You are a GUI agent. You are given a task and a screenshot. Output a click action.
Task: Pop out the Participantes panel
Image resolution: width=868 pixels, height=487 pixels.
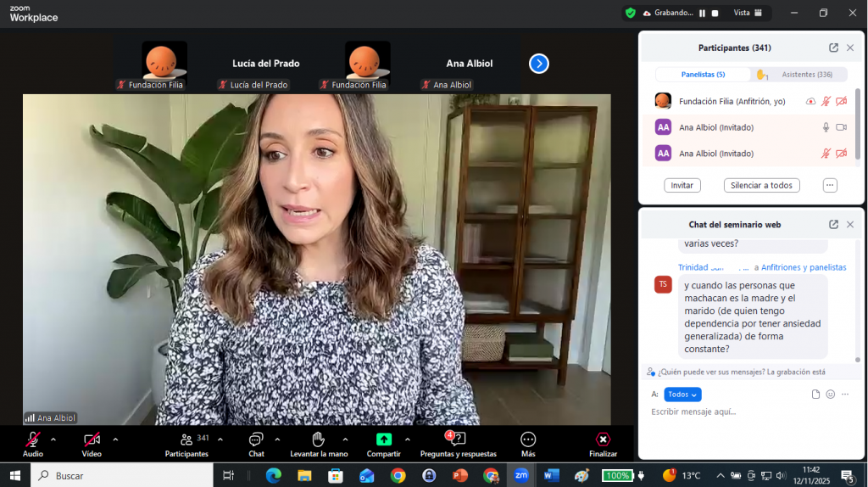(x=833, y=48)
